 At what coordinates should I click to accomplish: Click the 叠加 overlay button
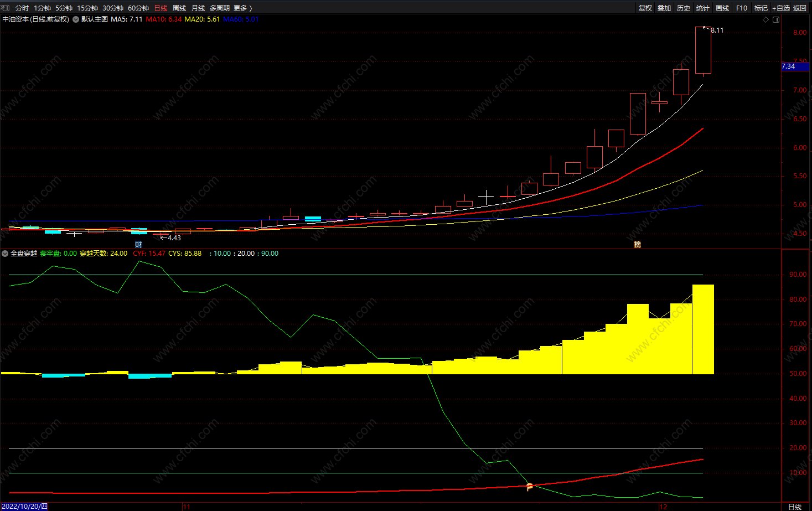tap(664, 8)
